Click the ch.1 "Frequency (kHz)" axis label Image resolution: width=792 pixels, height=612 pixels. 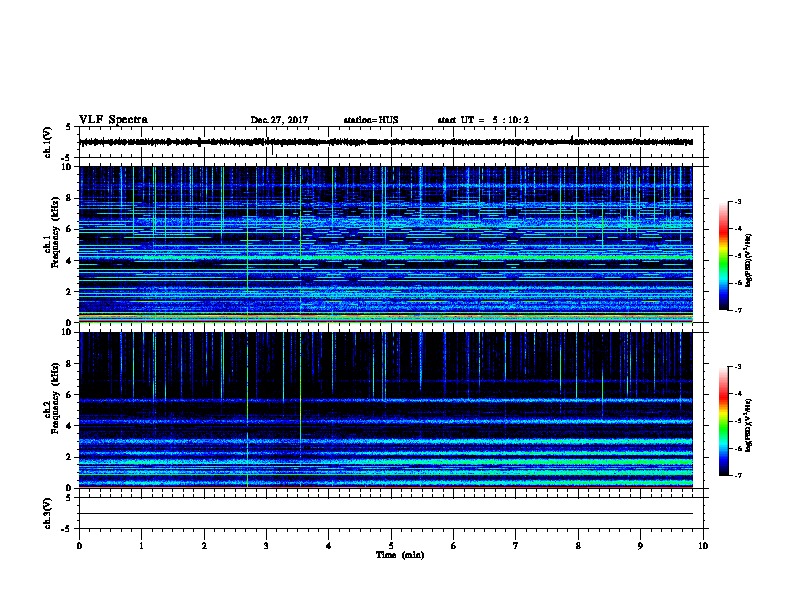(x=55, y=232)
